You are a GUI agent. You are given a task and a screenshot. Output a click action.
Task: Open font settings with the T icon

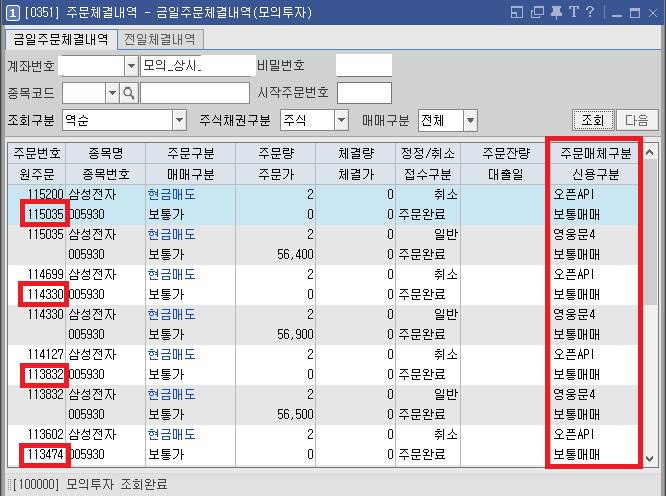pyautogui.click(x=573, y=12)
